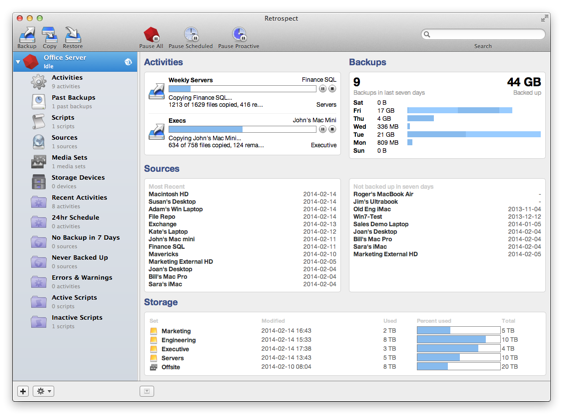
Task: Select the Engineering storage set row
Action: pos(345,340)
